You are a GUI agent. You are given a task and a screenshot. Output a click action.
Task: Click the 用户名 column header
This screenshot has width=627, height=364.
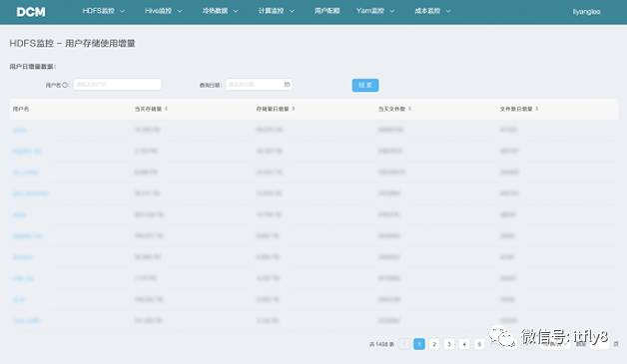point(21,109)
